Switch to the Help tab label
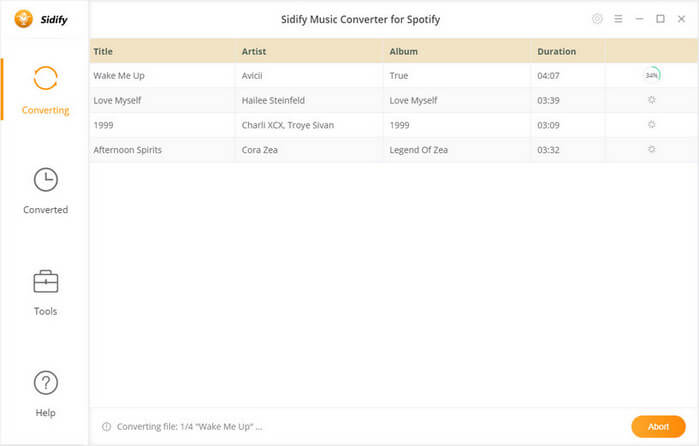 pyautogui.click(x=45, y=413)
